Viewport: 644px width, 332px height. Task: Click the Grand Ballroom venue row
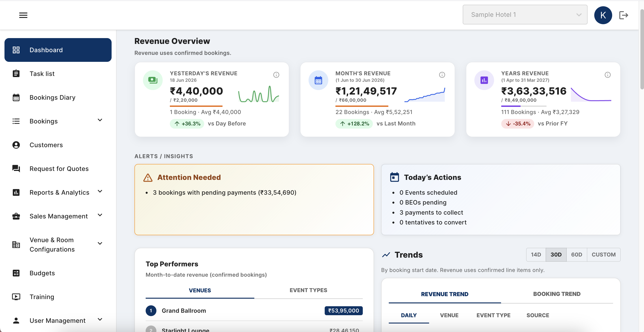[x=254, y=310]
